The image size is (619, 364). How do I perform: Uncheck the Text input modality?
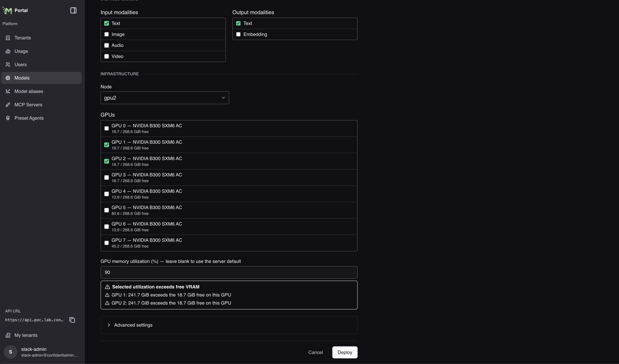tap(106, 23)
